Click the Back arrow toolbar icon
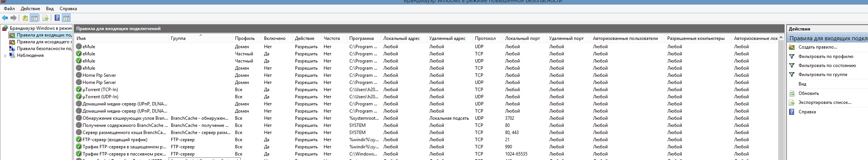Screen dimensions: 868x160 click(5, 18)
